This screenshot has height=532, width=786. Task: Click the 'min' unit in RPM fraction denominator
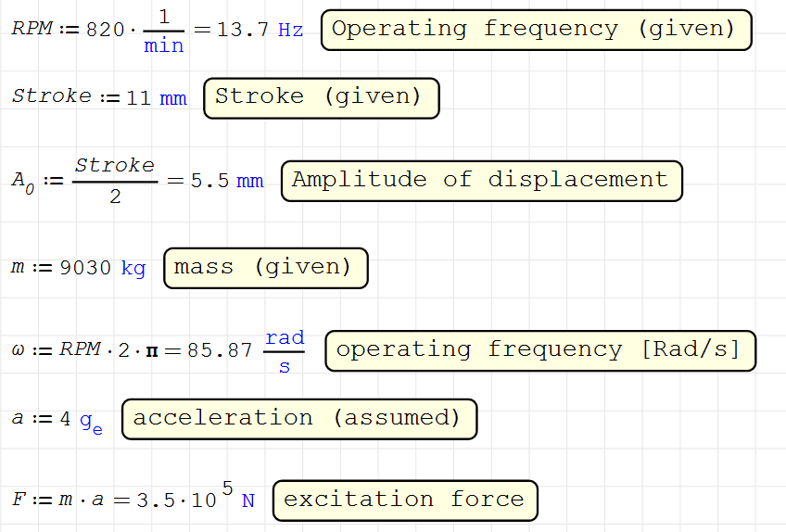[x=164, y=45]
